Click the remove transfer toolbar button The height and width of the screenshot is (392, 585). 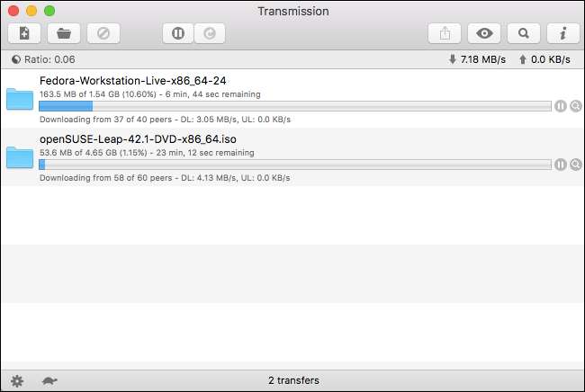click(103, 33)
